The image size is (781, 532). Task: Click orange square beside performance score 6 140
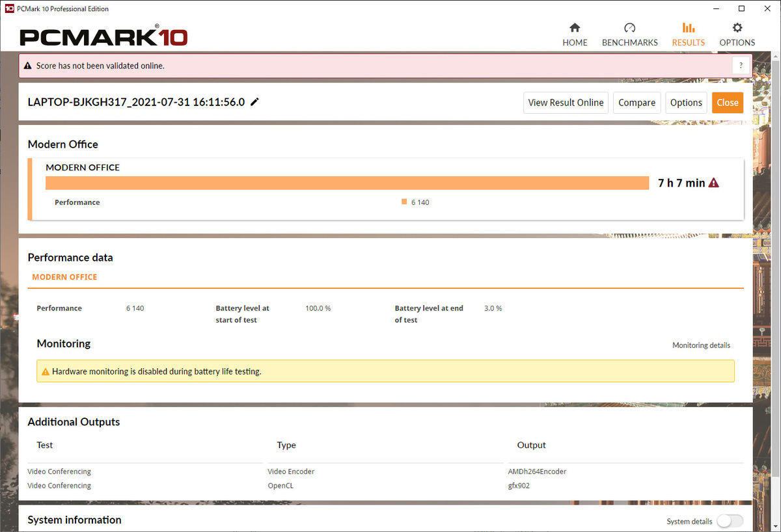tap(404, 202)
